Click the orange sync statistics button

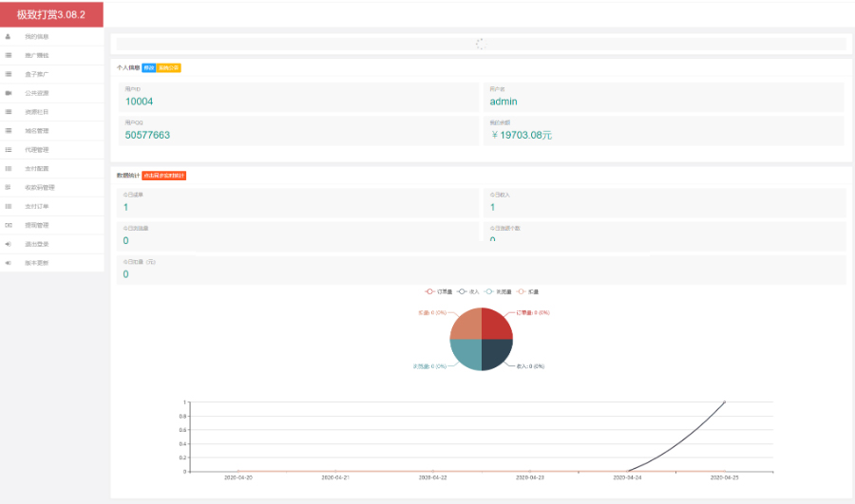point(163,176)
